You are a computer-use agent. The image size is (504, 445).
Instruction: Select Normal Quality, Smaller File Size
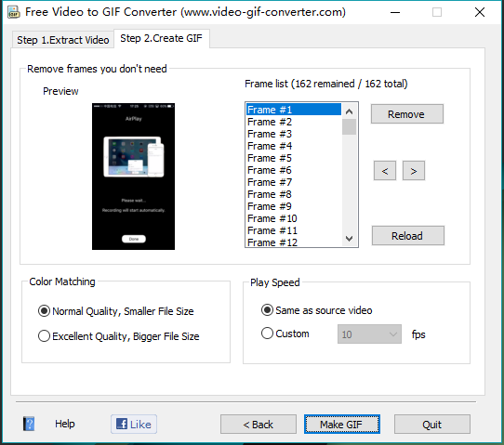tap(115, 311)
